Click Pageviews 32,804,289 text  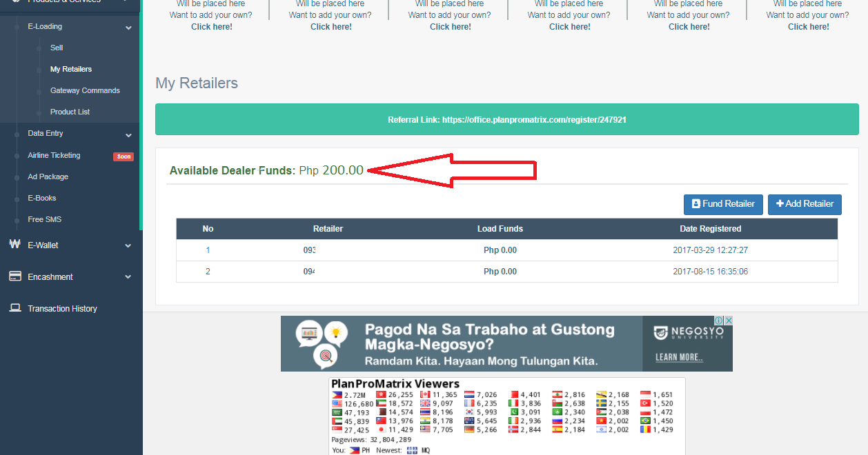point(371,439)
